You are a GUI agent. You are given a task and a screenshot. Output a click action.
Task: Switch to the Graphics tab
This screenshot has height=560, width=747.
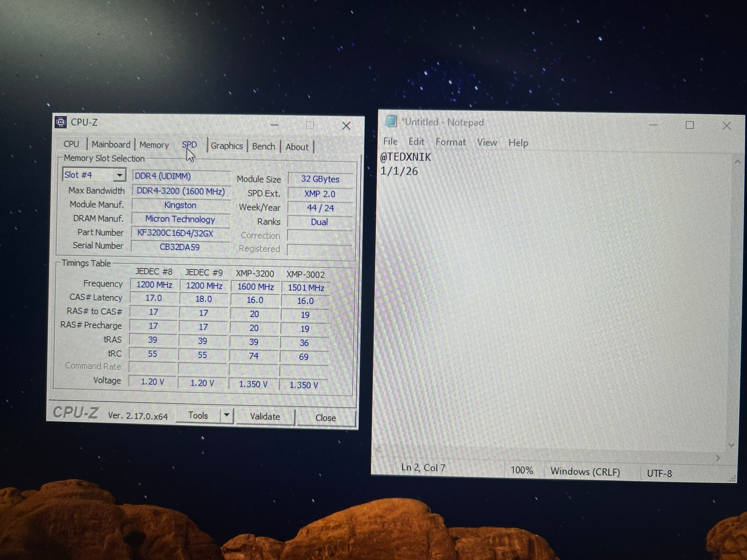(x=226, y=146)
